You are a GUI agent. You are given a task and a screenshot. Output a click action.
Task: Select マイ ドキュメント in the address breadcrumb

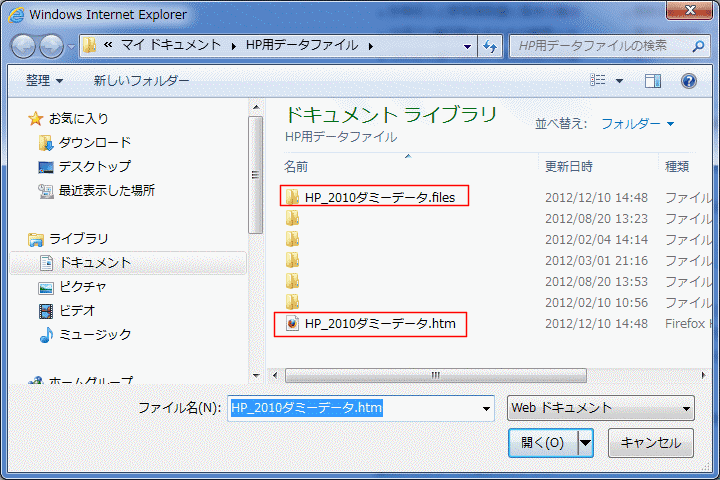tap(171, 45)
